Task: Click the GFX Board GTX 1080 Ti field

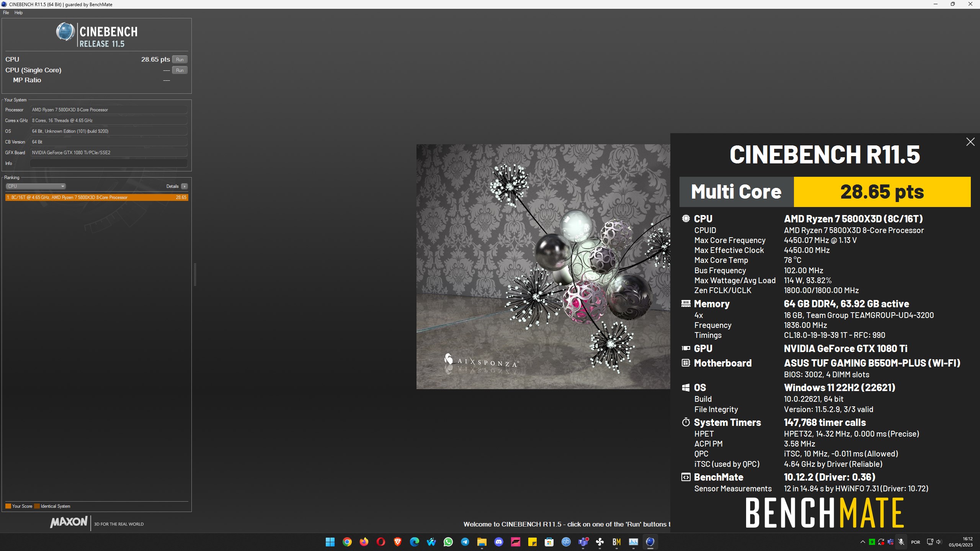Action: [x=109, y=153]
